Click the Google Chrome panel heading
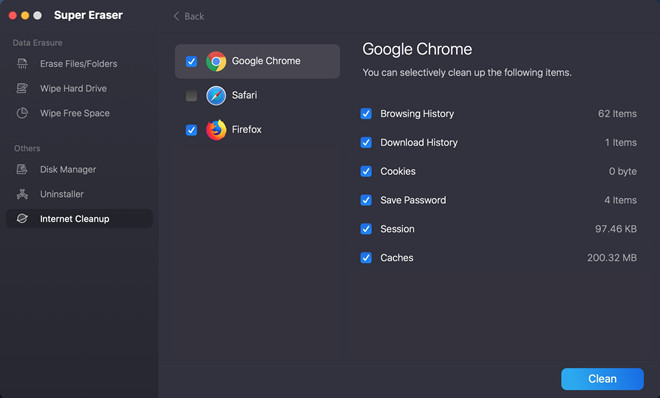Image resolution: width=660 pixels, height=398 pixels. [x=417, y=49]
